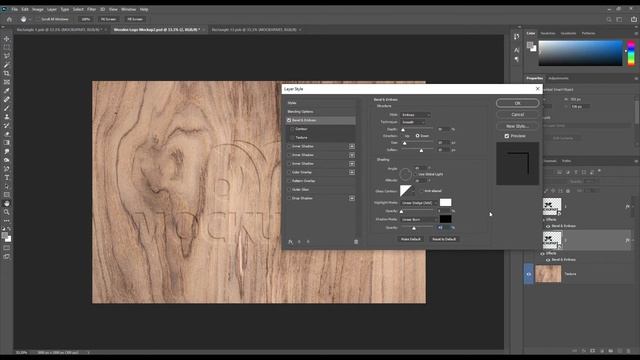Click the share icon at top right
Viewport: 640px width, 360px height.
pos(634,19)
